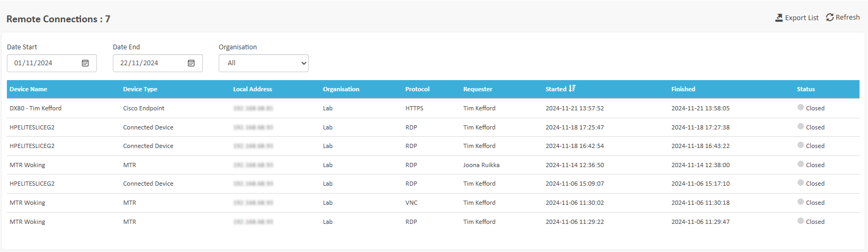Screen dimensions: 868x252
Task: Open the Organisation dropdown
Action: pos(263,63)
